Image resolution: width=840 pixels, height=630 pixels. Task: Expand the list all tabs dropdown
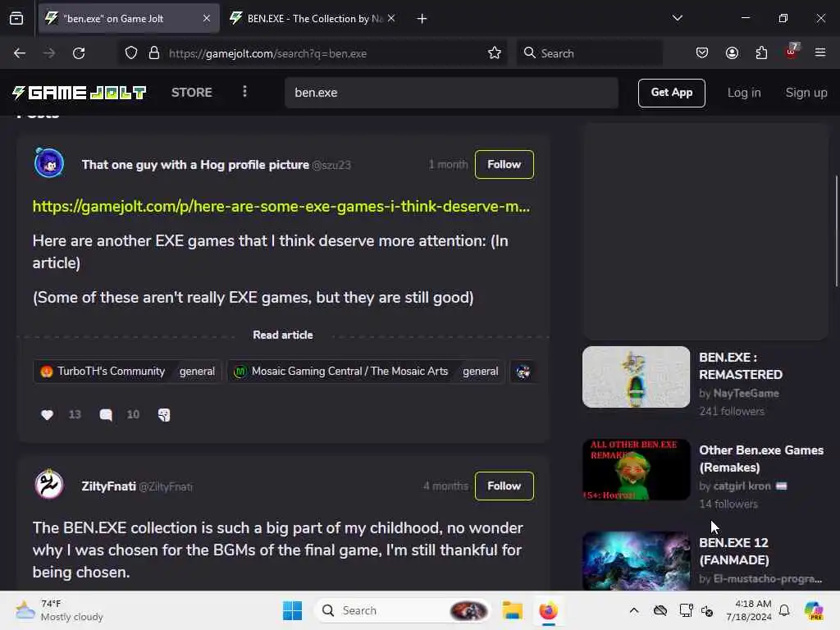[677, 18]
